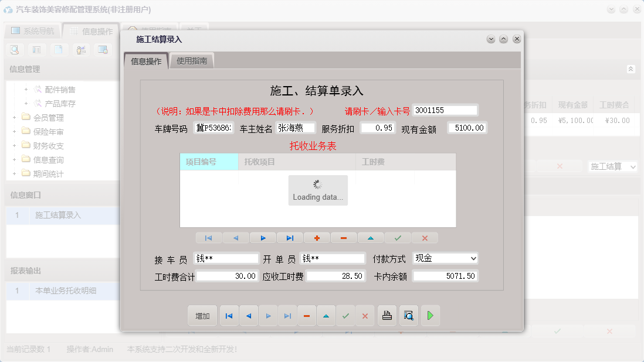
Task: Click the green run arrow icon
Action: (x=430, y=316)
